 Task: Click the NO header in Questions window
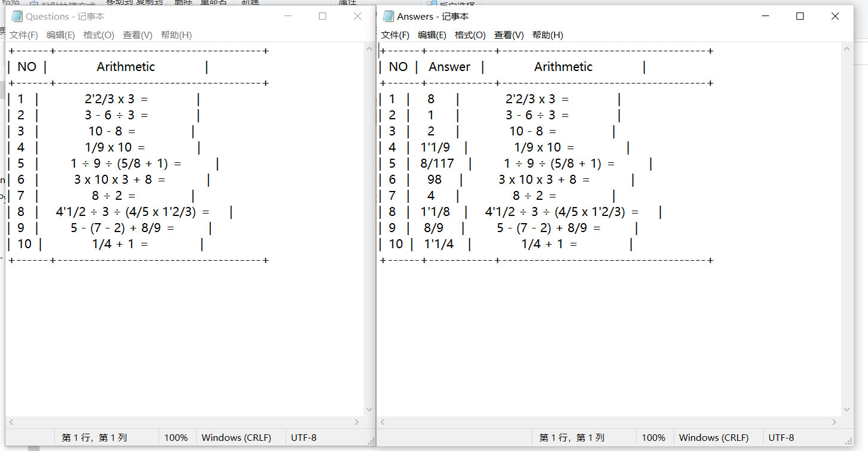(x=27, y=67)
